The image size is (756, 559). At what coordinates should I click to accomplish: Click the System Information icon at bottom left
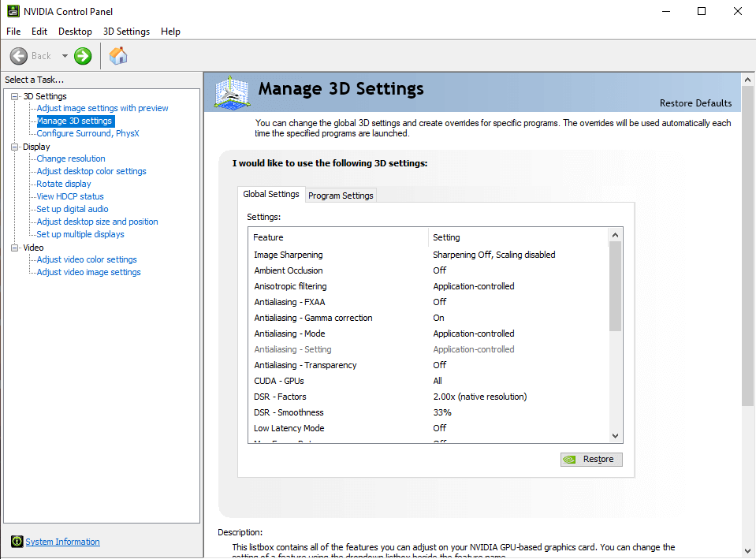click(x=17, y=542)
